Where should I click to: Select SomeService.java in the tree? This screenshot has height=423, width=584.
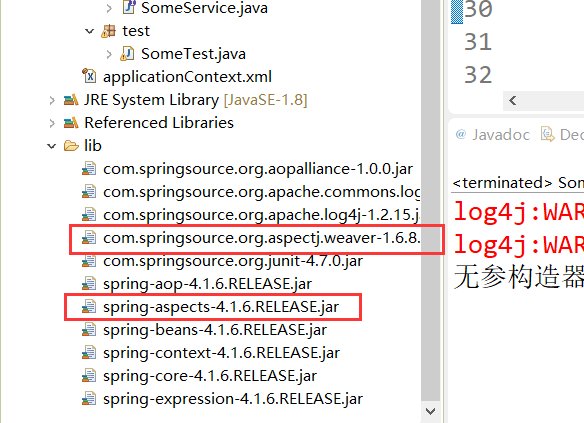(204, 8)
